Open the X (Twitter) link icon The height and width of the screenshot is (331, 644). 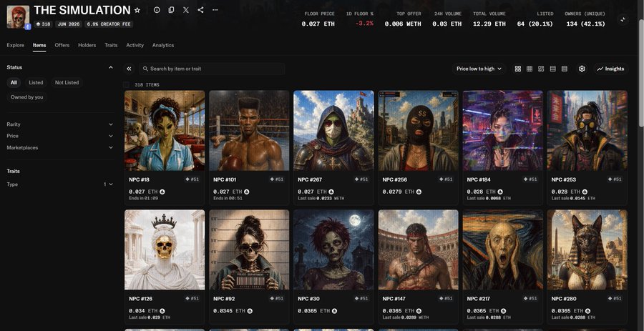click(186, 10)
